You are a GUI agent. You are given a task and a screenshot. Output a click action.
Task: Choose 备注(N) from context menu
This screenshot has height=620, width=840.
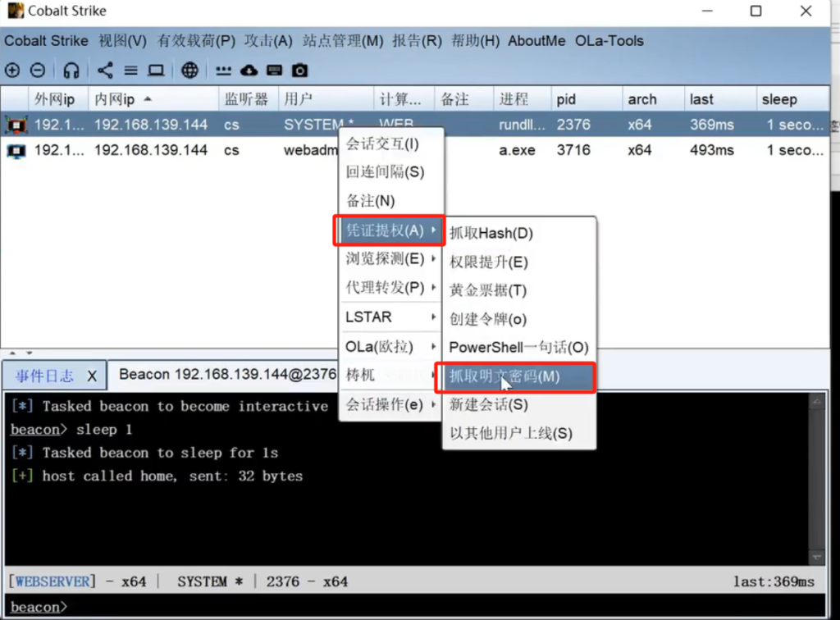tap(390, 201)
